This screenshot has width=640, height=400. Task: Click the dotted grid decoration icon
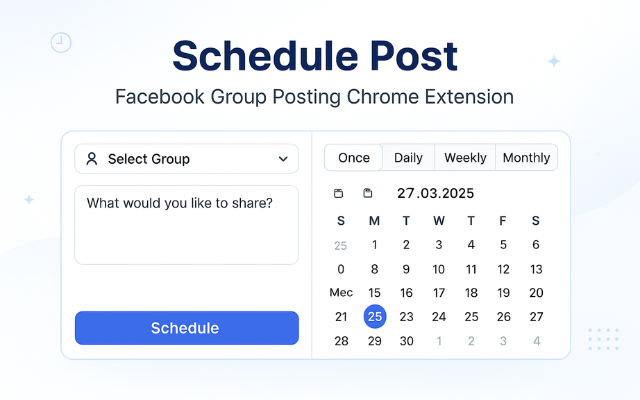pos(604,339)
